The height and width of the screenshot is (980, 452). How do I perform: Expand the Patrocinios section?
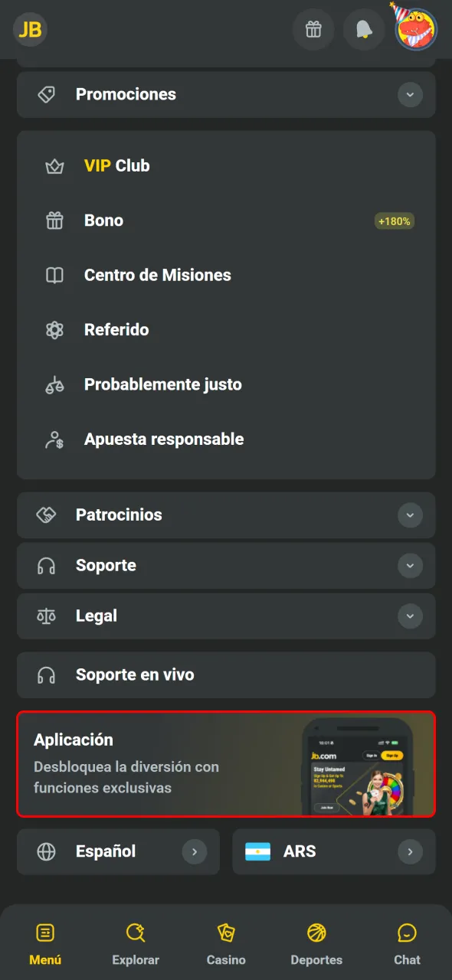(411, 515)
